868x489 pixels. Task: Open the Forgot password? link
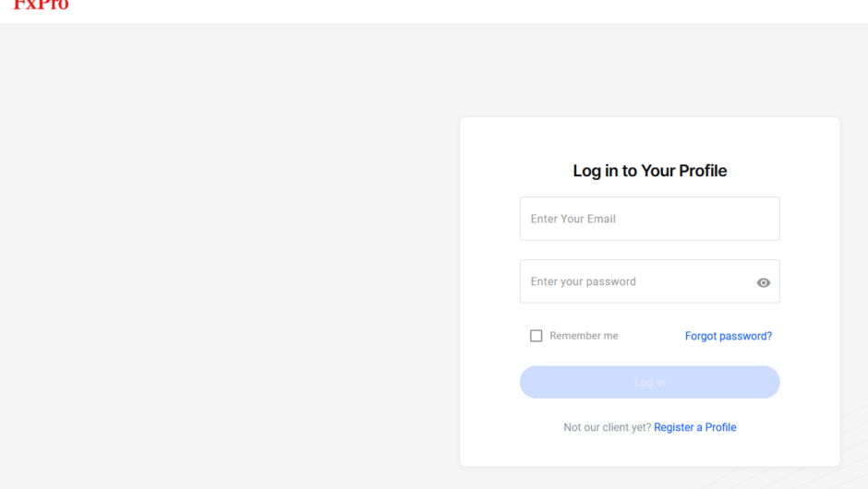(x=728, y=336)
